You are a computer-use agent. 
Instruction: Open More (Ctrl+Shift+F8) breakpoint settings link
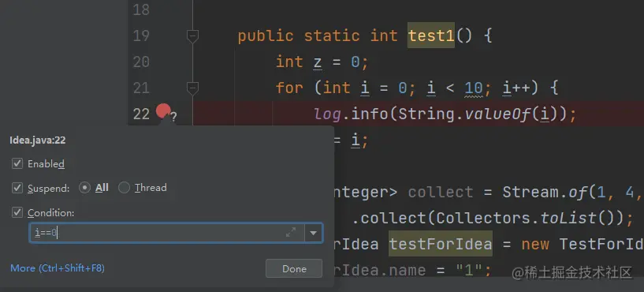tap(58, 268)
